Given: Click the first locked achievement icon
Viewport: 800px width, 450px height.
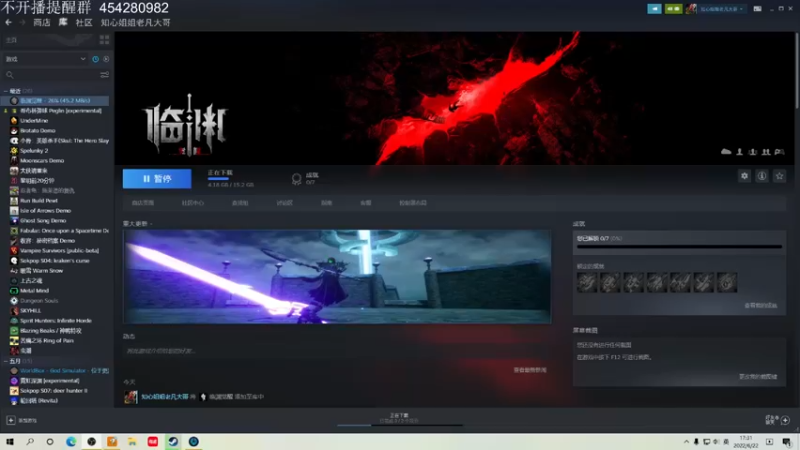Looking at the screenshot, I should [587, 282].
